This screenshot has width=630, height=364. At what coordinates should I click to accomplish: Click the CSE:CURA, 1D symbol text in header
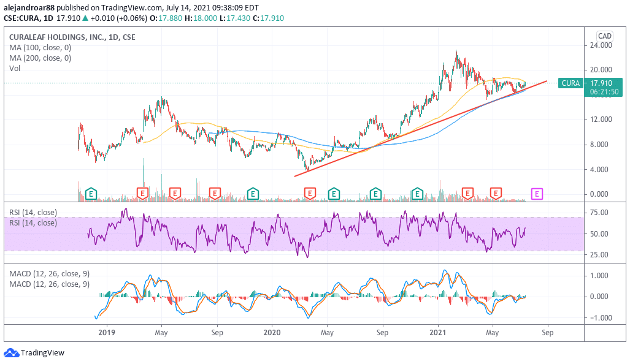(x=29, y=18)
